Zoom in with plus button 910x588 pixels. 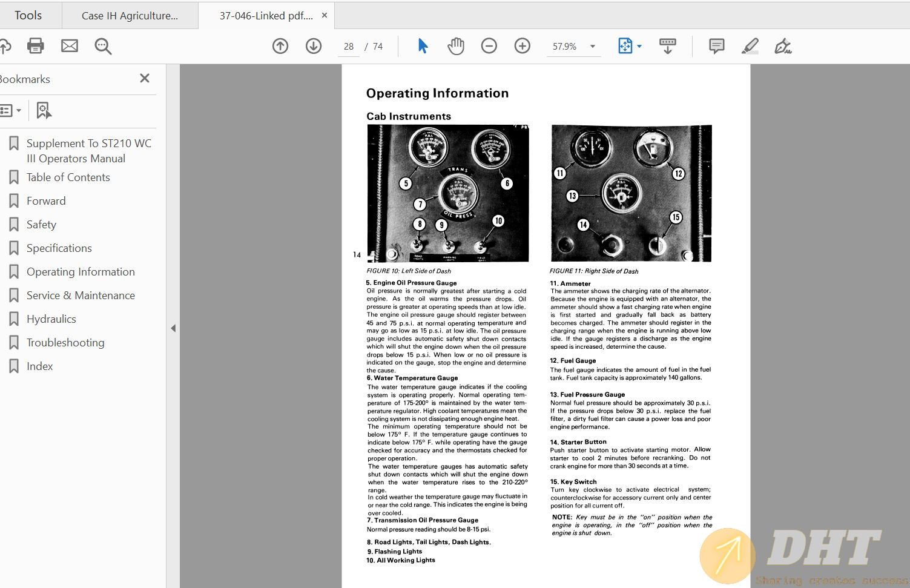click(523, 46)
